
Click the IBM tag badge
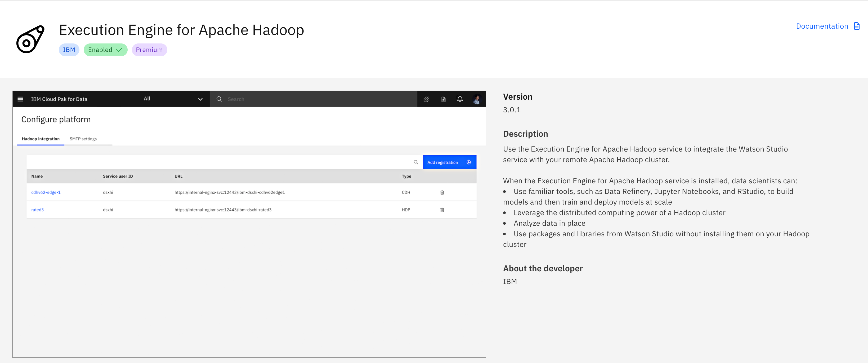click(x=69, y=50)
